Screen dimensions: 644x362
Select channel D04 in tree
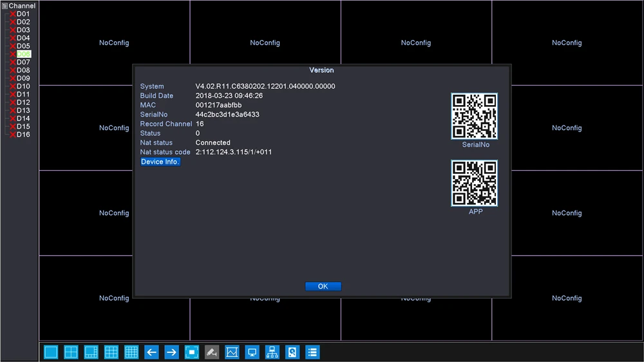(x=23, y=38)
